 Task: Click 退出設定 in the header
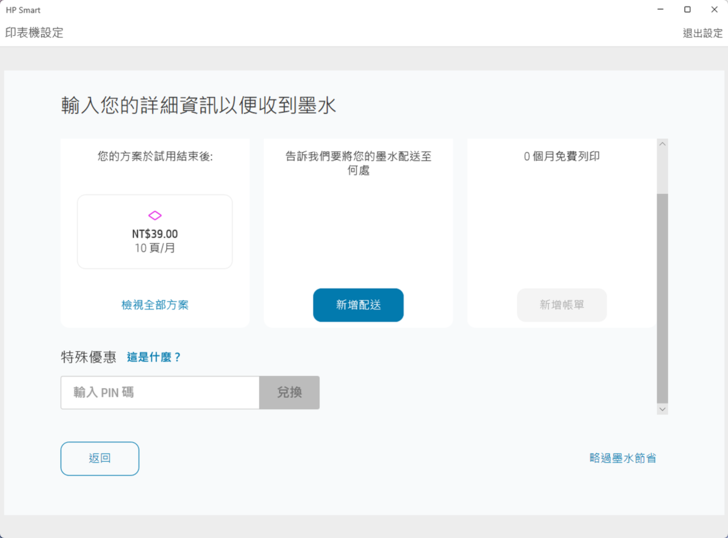702,33
